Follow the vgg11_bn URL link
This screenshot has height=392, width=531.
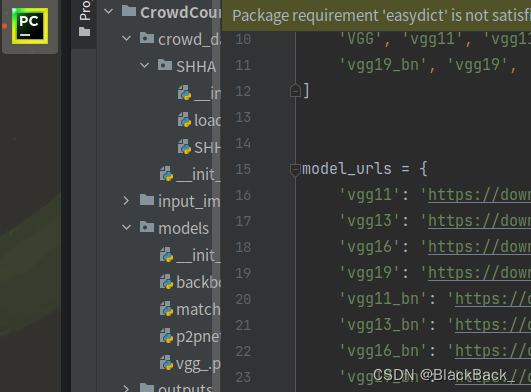point(493,299)
